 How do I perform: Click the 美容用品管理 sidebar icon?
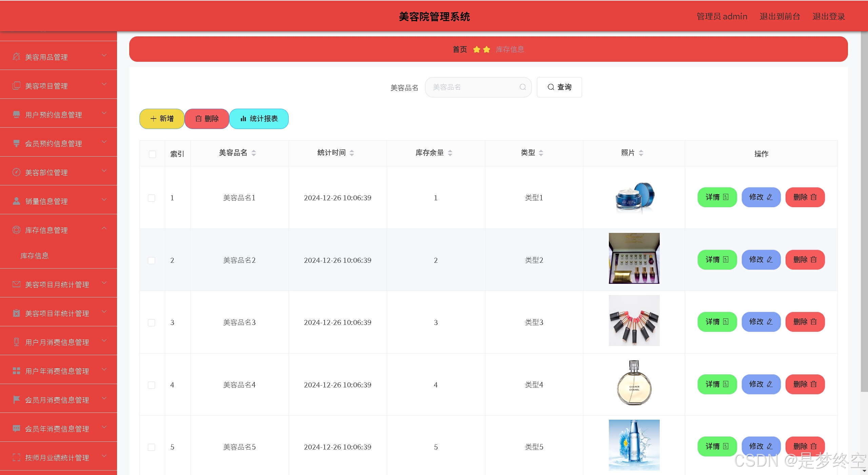pyautogui.click(x=16, y=57)
